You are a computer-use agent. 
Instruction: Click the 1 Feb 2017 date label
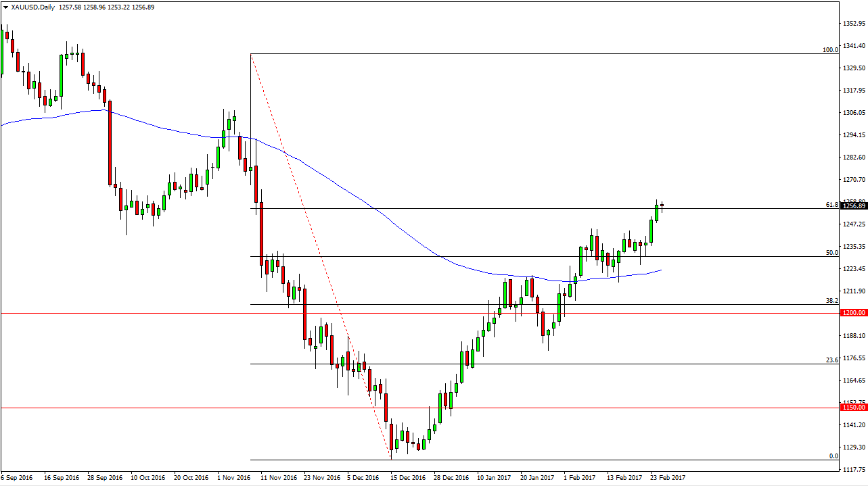[581, 477]
